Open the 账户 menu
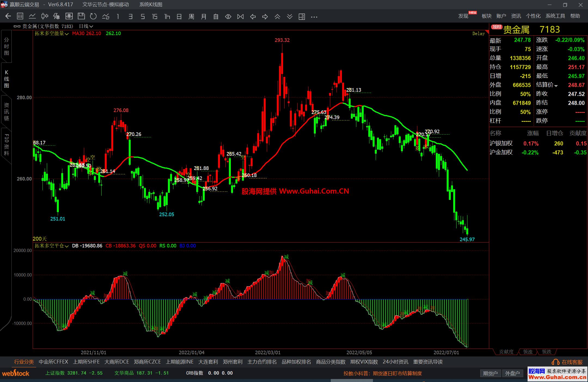The image size is (588, 382). click(501, 16)
